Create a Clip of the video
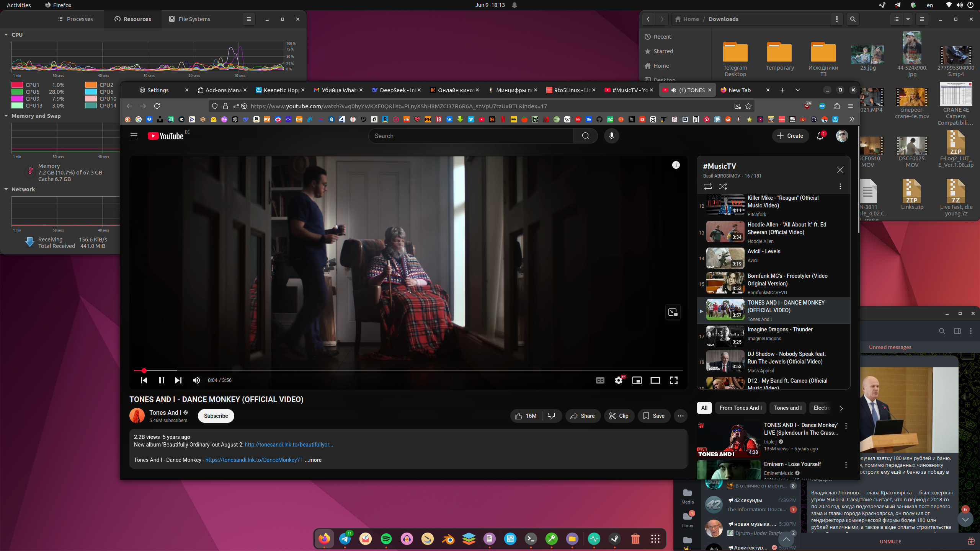 pyautogui.click(x=619, y=416)
